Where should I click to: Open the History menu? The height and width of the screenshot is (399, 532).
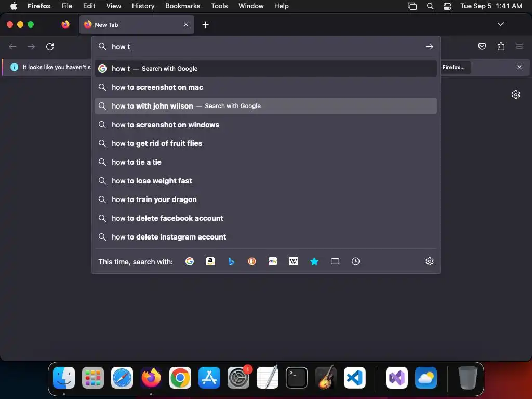(x=143, y=6)
